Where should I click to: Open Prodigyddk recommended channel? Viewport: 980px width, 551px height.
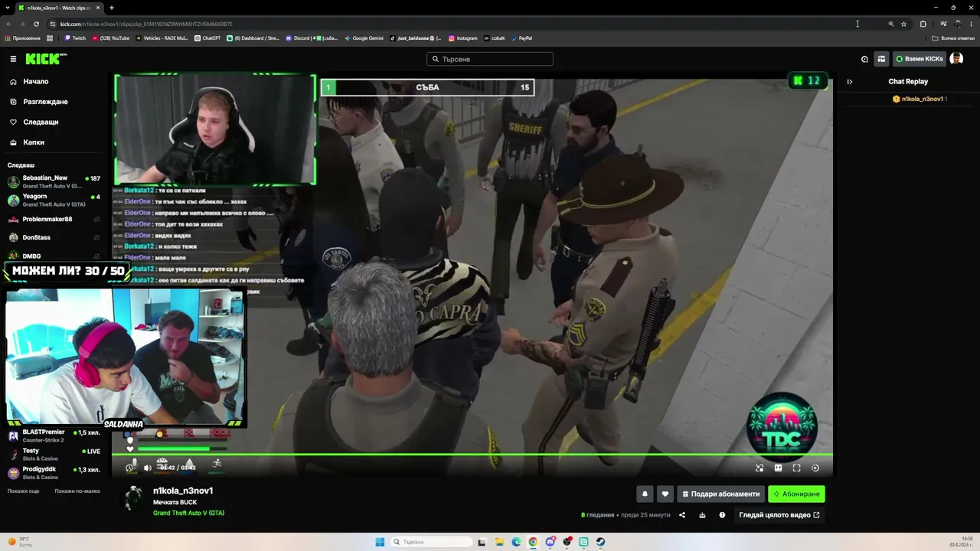coord(54,472)
